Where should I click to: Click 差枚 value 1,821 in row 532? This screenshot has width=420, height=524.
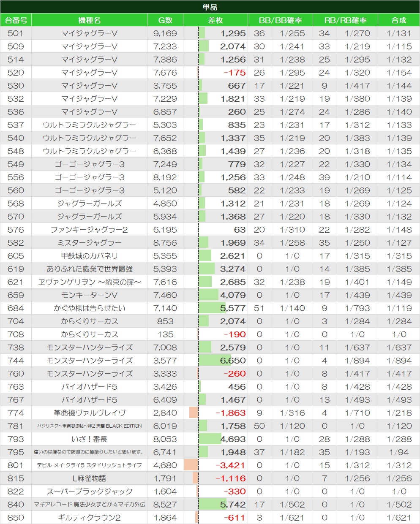[233, 99]
